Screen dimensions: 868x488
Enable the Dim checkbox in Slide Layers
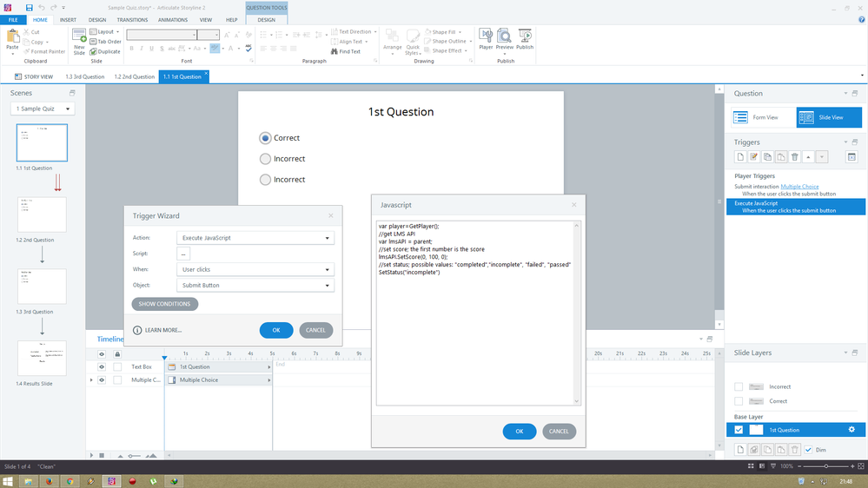(x=809, y=449)
